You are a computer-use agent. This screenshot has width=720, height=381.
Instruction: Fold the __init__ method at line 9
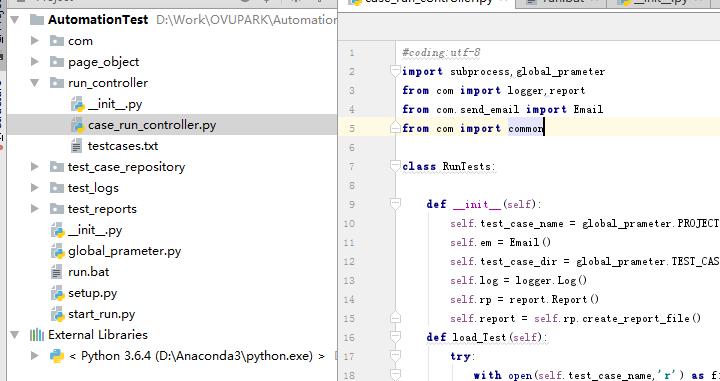point(395,204)
